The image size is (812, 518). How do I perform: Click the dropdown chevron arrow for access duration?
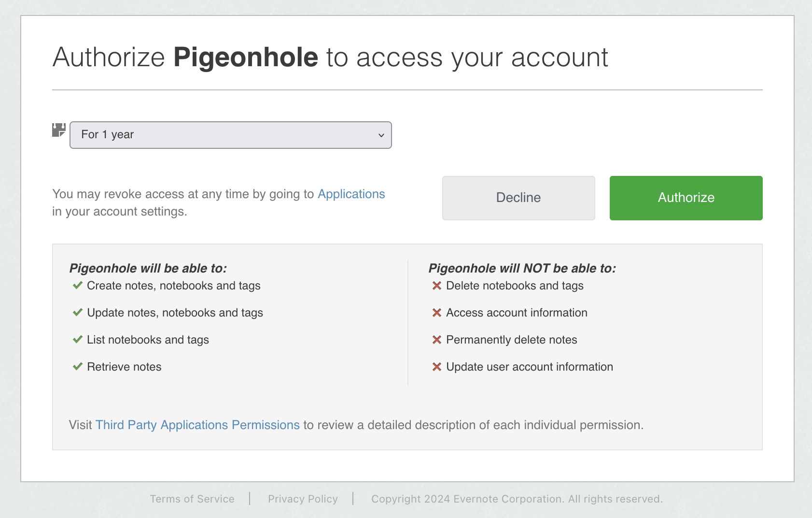click(381, 135)
